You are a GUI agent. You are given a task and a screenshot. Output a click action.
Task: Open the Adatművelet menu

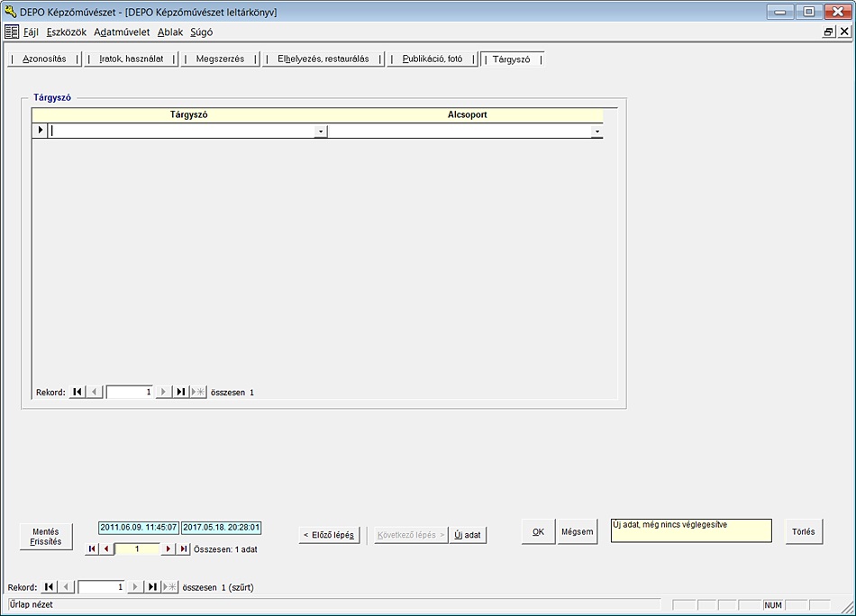point(122,32)
